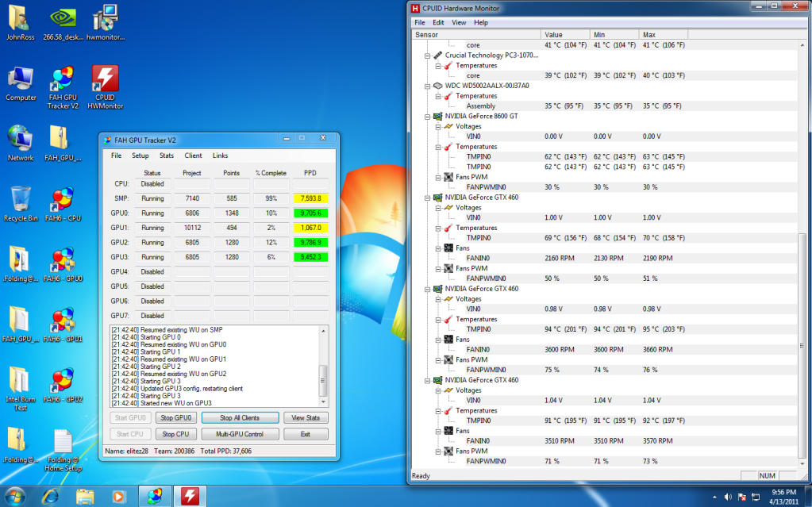The image size is (812, 507).
Task: Open the Action Center flag in system tray
Action: click(741, 497)
